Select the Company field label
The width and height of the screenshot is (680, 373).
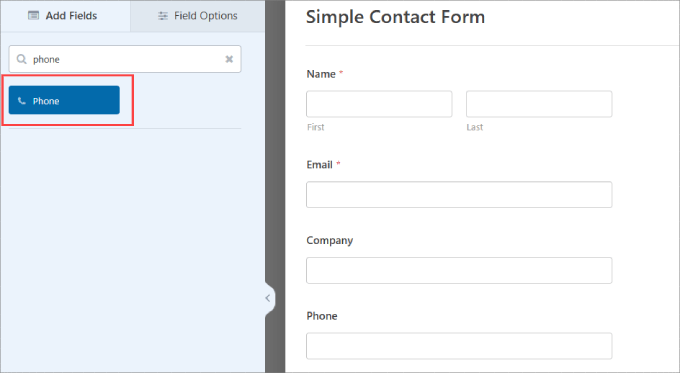click(330, 241)
